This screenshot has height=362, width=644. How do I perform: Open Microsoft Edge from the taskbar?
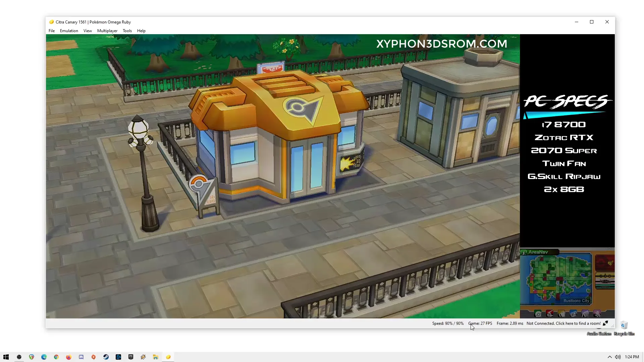click(x=44, y=357)
